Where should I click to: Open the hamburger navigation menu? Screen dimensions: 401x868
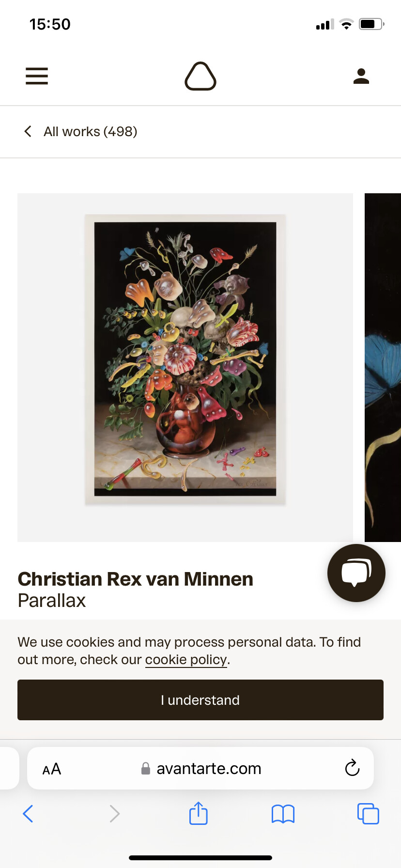tap(37, 76)
